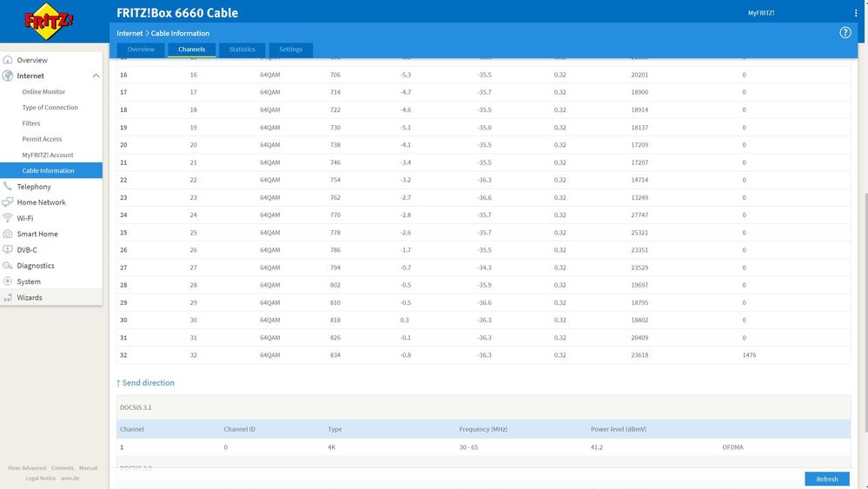Click the Frequency (MHz) column header
The height and width of the screenshot is (489, 868).
tap(483, 429)
